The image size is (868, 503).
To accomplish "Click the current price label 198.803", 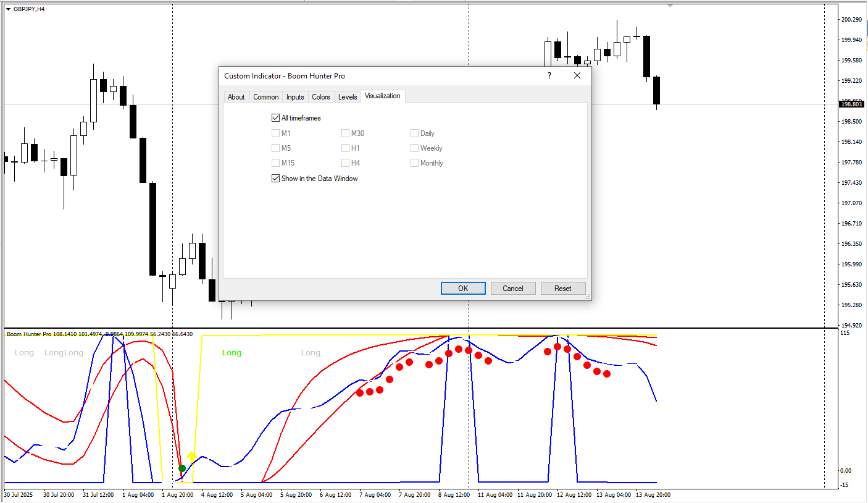I will 851,104.
